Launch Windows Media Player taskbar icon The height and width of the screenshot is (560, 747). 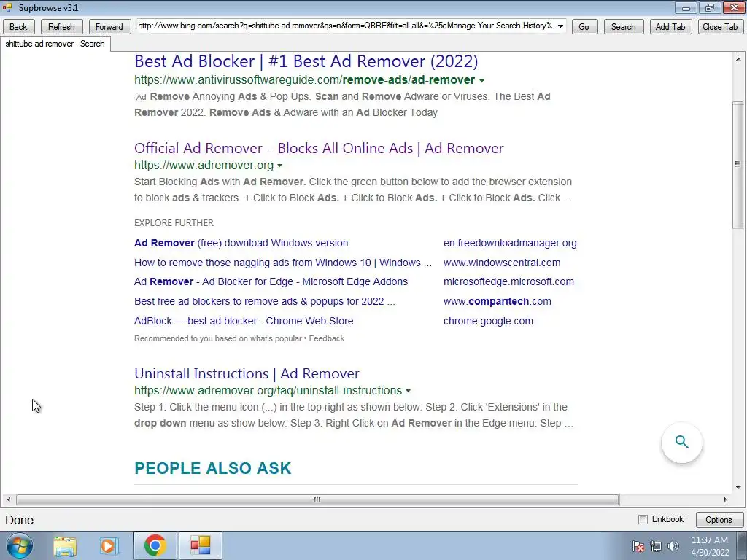pos(109,545)
